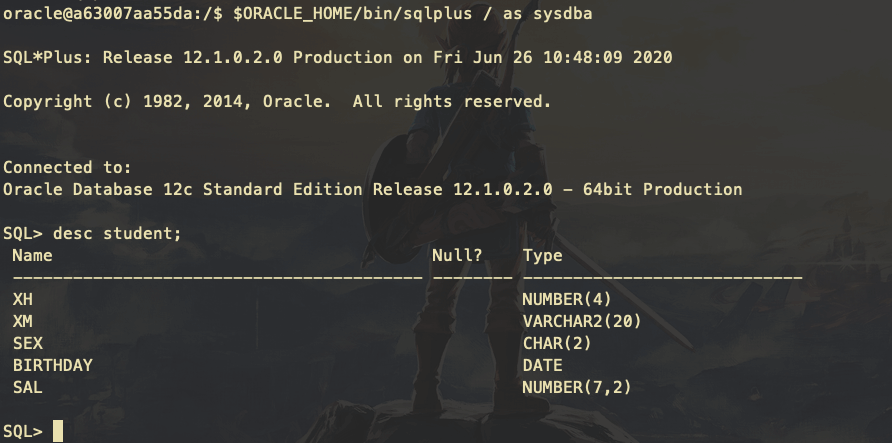Click the cursor block after the final SQL> prompt

coord(57,431)
